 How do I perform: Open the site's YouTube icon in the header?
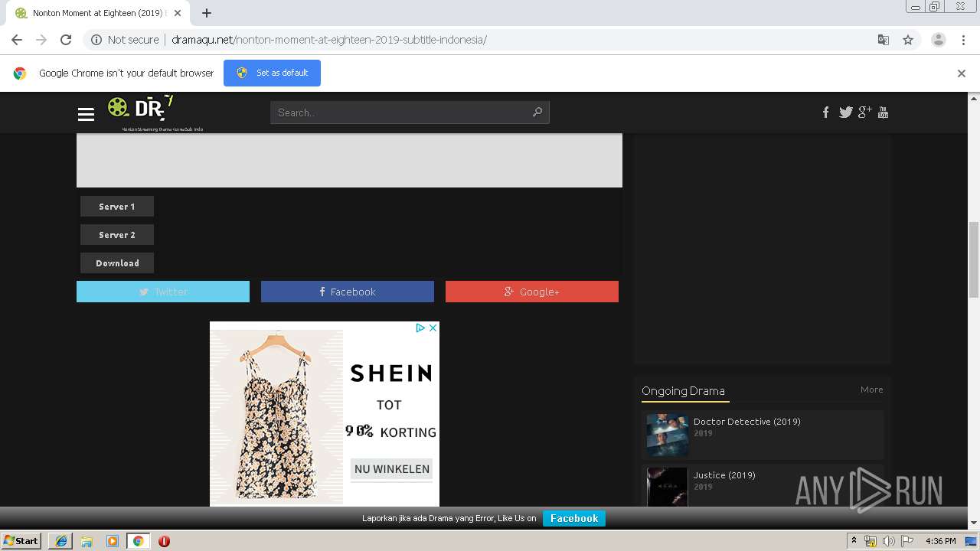click(x=883, y=112)
